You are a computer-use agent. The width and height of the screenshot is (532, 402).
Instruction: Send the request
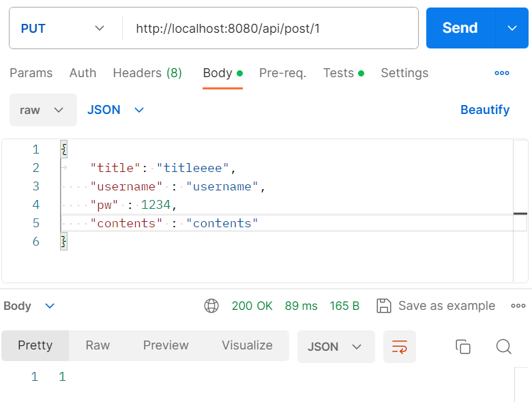click(x=460, y=28)
